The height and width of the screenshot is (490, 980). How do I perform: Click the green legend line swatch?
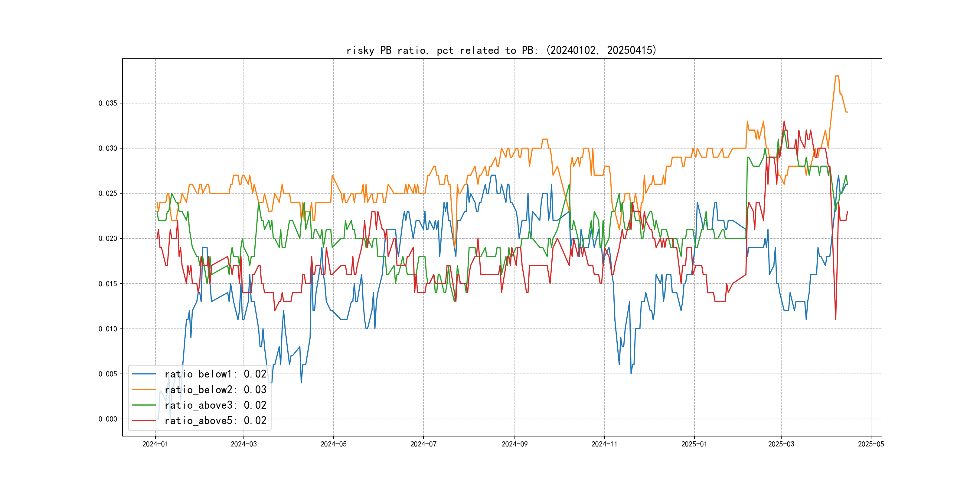[144, 405]
